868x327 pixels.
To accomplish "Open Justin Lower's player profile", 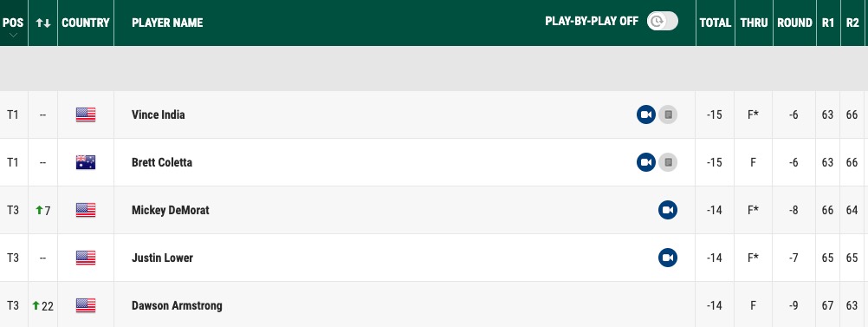I will pyautogui.click(x=162, y=258).
